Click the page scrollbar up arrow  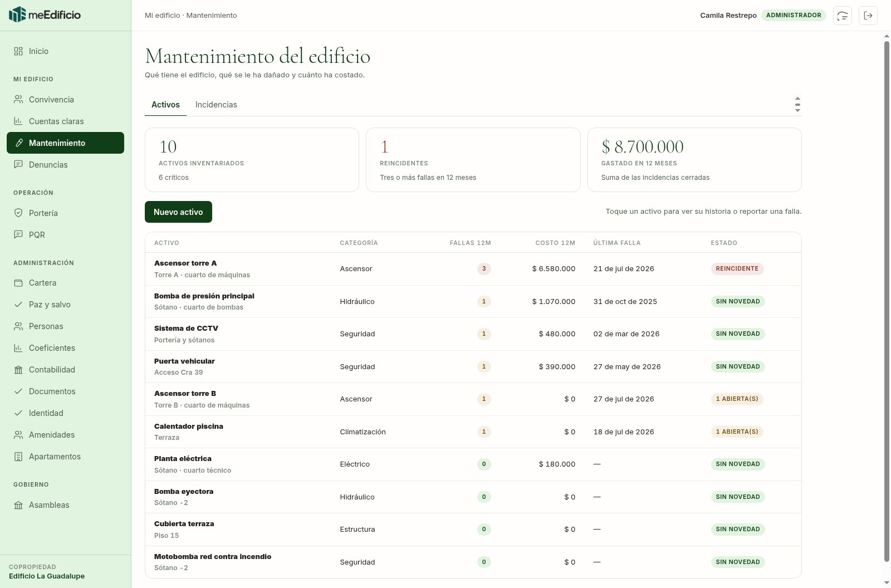click(887, 36)
